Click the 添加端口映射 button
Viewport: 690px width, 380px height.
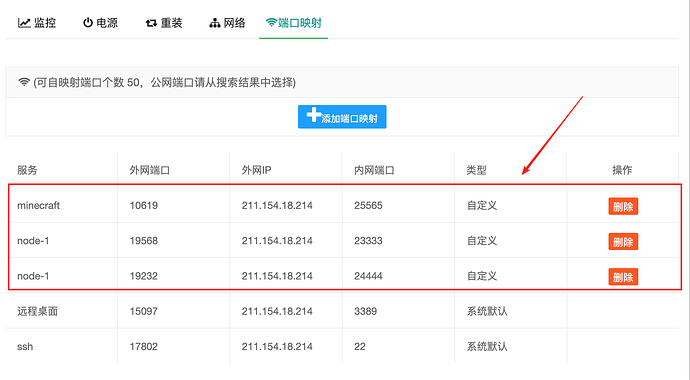point(342,117)
